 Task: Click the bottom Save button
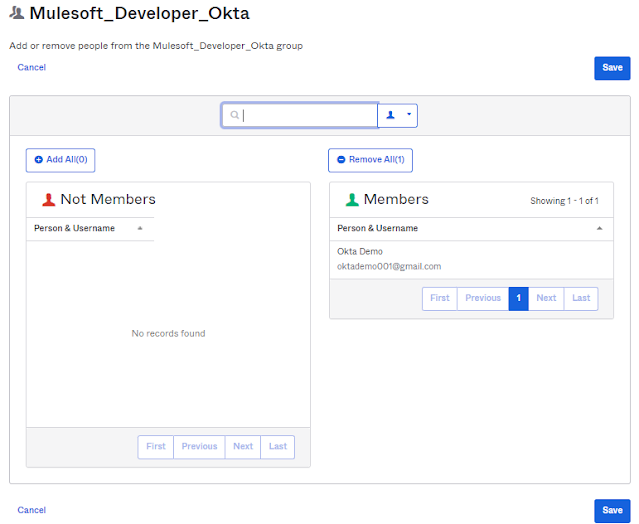tap(612, 511)
